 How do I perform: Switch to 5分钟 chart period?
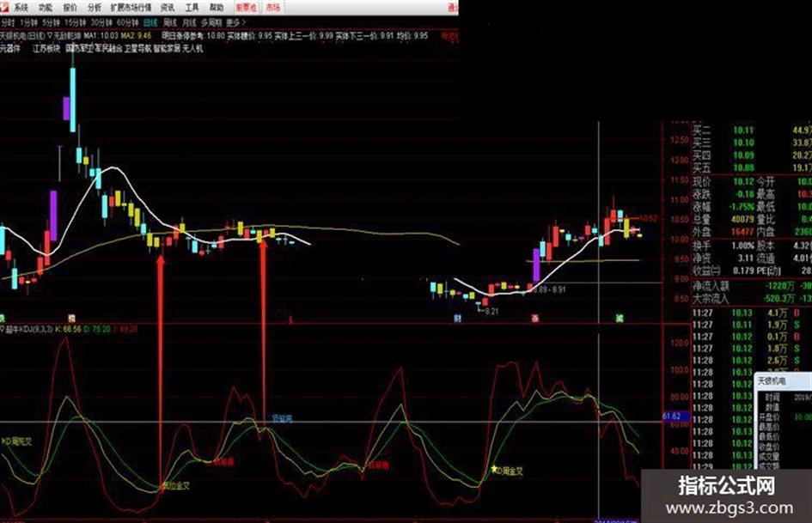pos(52,22)
